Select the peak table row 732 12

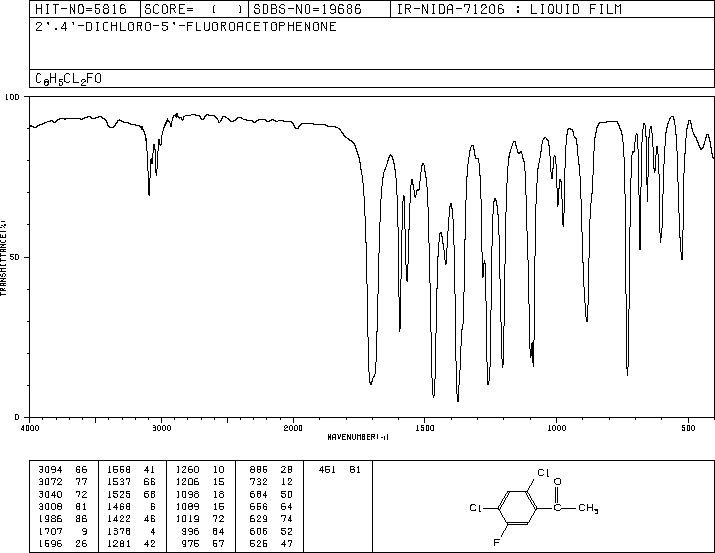click(x=271, y=481)
